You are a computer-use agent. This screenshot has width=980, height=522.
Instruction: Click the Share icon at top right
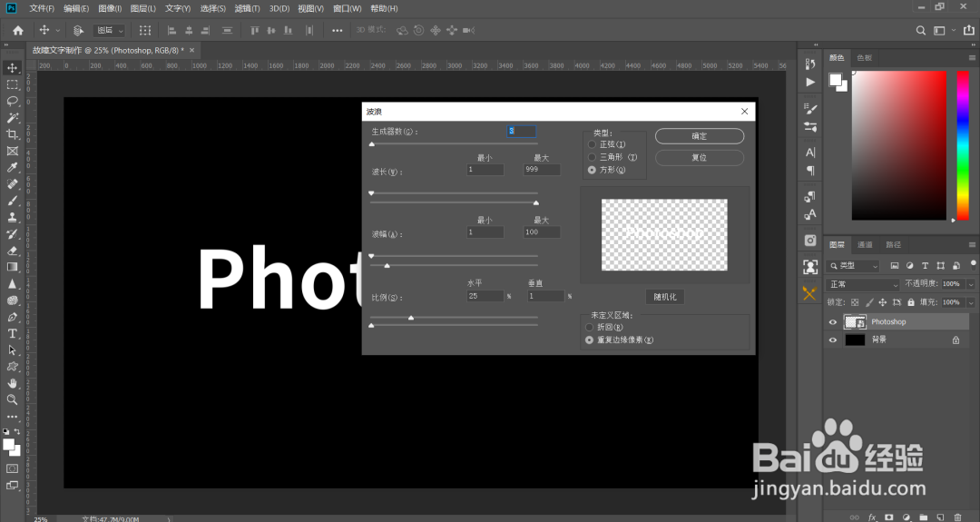click(x=969, y=30)
